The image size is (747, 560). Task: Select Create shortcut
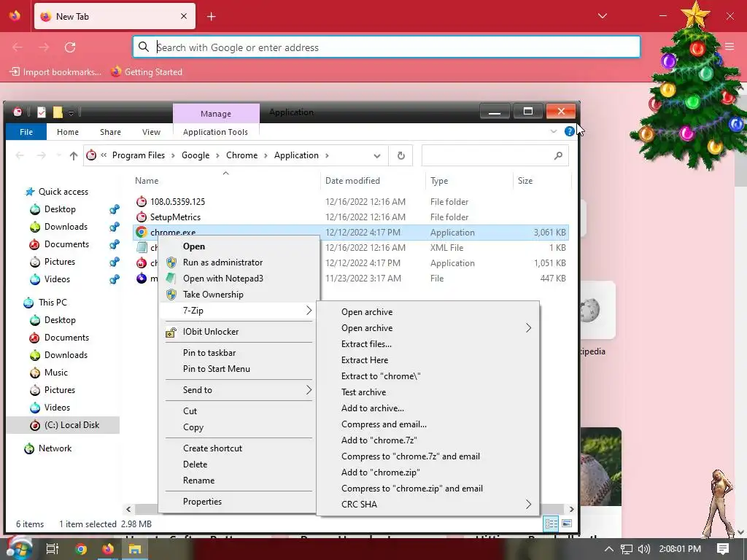(212, 448)
